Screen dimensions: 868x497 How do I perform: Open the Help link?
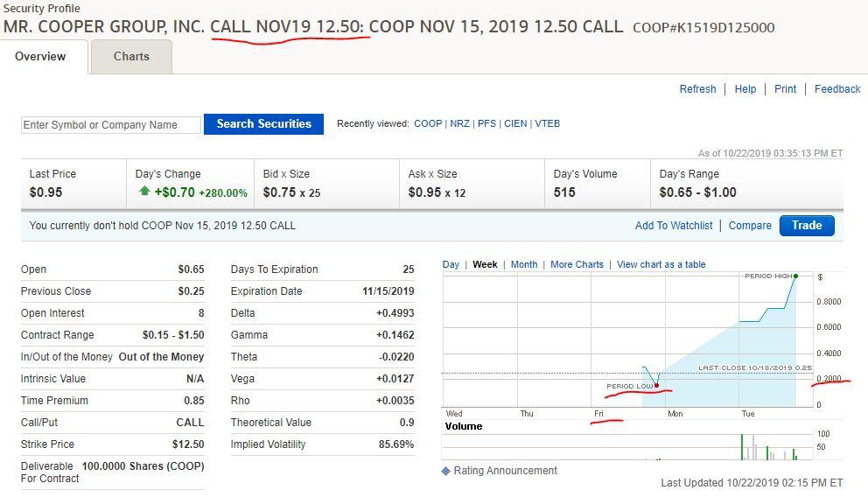[x=745, y=89]
